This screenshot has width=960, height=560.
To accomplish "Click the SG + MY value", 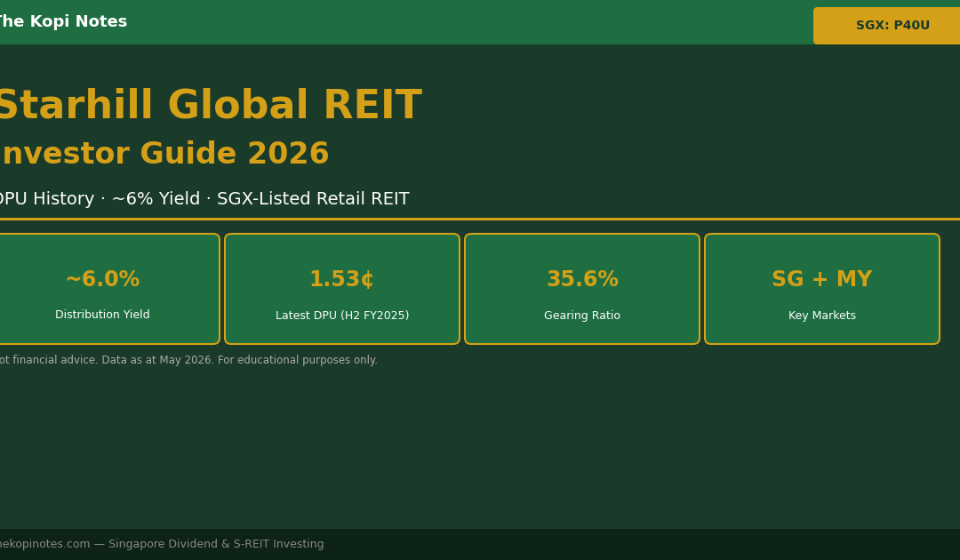I will 821,279.
